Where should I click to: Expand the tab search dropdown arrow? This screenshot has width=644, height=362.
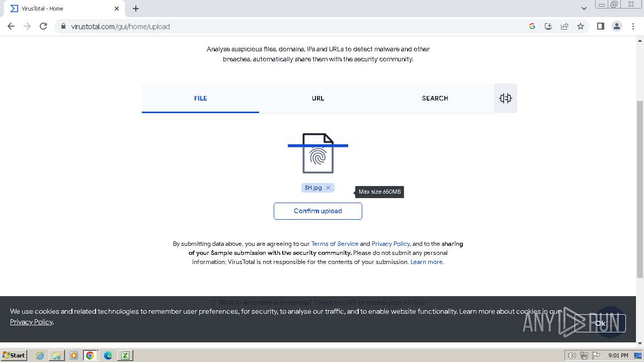(584, 9)
